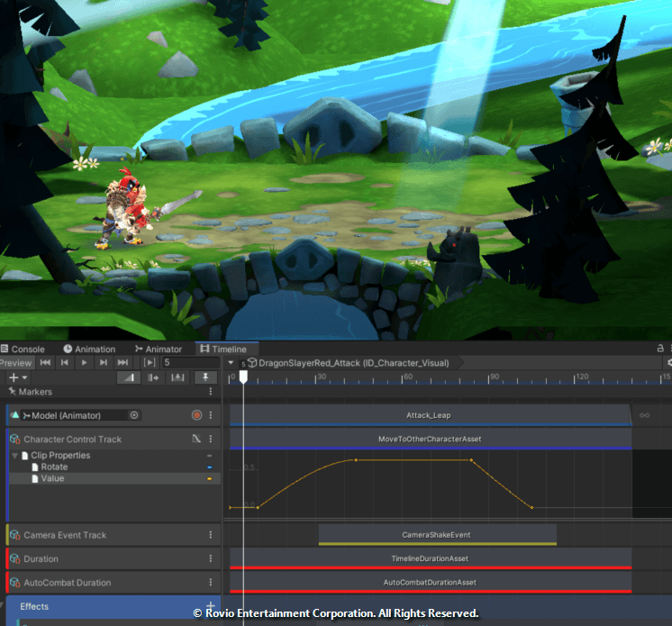Image resolution: width=672 pixels, height=626 pixels.
Task: Select the Ripple edit mode icon
Action: (x=153, y=377)
